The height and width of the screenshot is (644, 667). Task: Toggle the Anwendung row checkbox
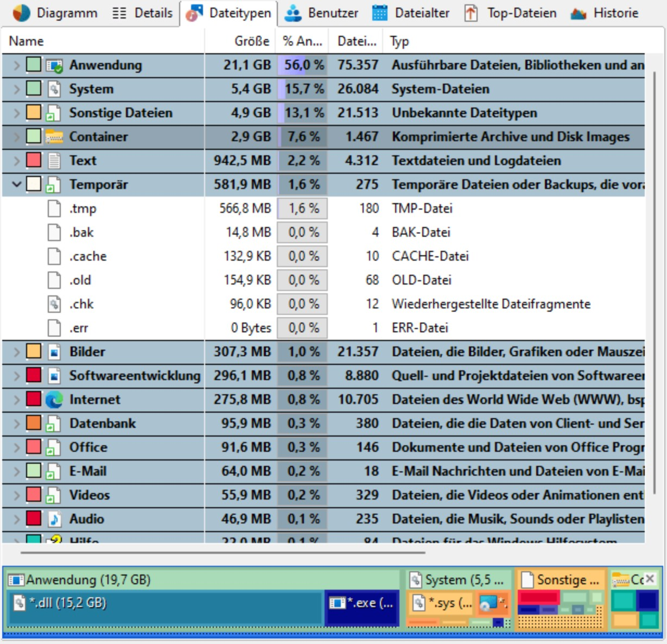[34, 65]
